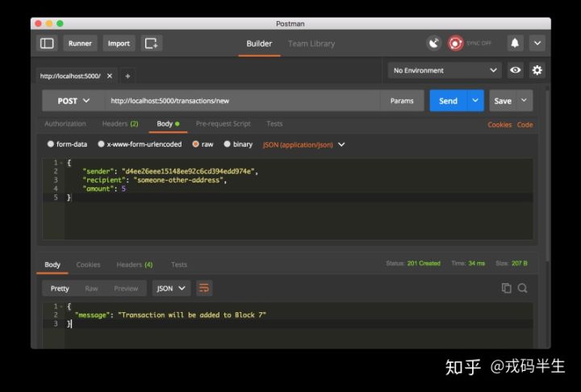Viewport: 581px width, 392px height.
Task: Click the satellite interceptor icon
Action: (x=434, y=44)
